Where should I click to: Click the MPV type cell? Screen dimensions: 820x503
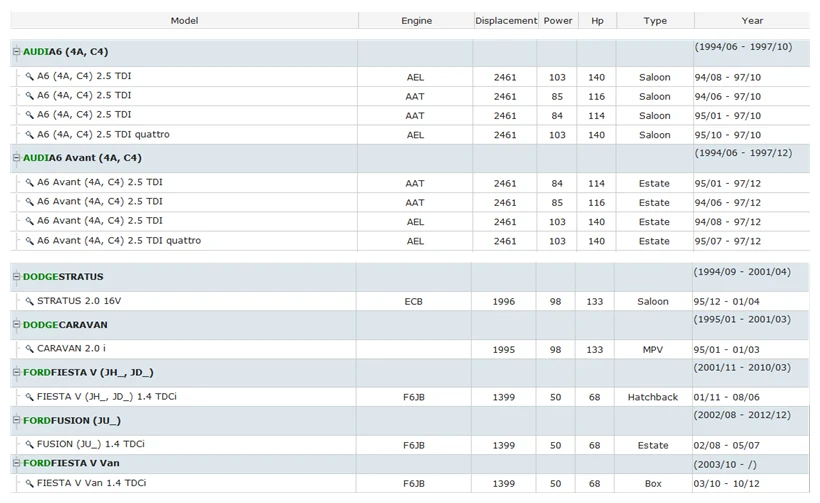coord(653,350)
